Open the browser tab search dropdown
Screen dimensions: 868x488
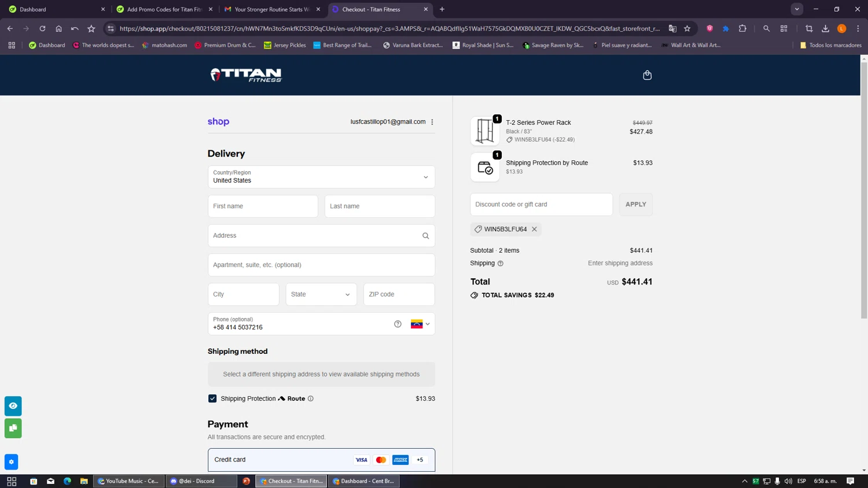pos(797,9)
